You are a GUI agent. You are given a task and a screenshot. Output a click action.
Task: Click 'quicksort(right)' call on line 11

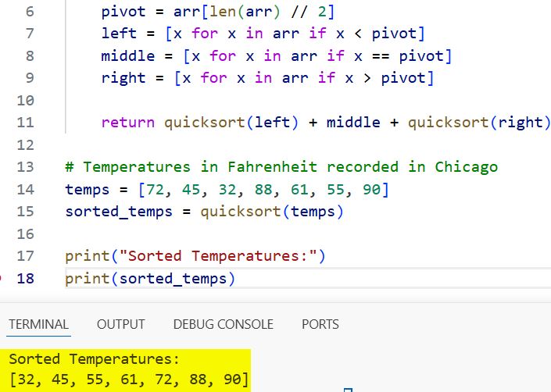coord(478,123)
